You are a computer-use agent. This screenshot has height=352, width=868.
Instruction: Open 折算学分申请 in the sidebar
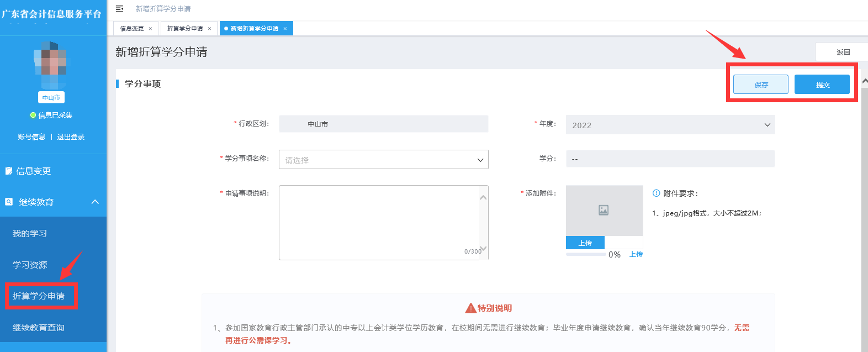[x=39, y=296]
